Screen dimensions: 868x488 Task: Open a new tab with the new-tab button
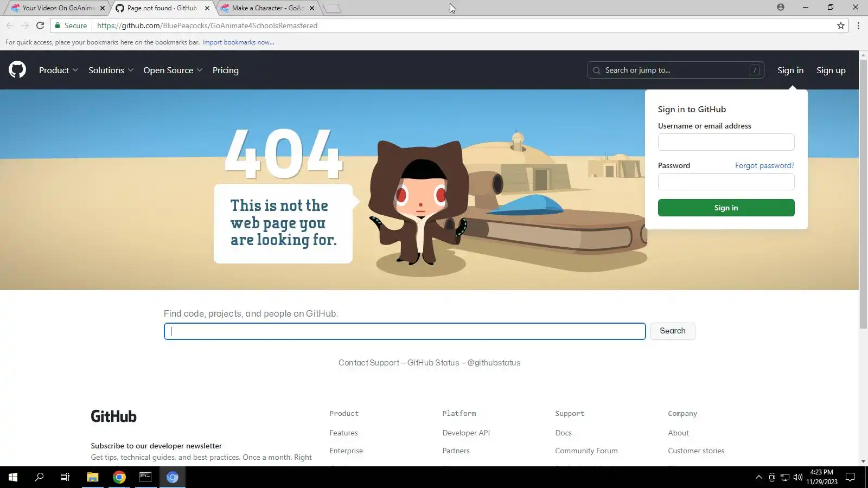click(x=332, y=8)
